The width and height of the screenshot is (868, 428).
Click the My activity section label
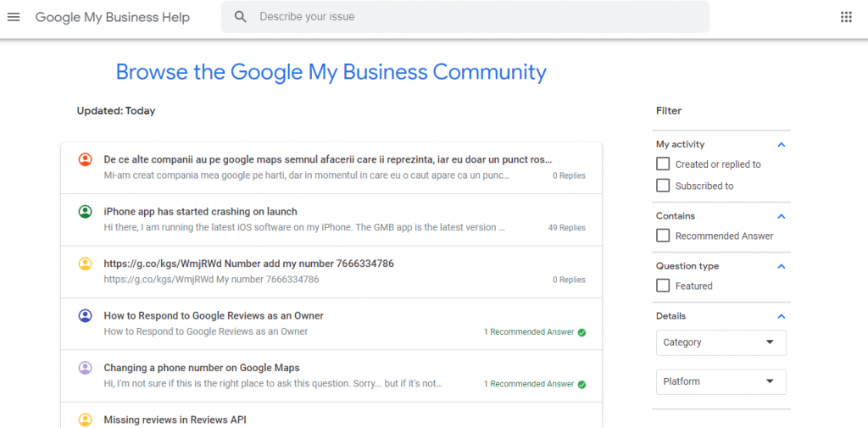pyautogui.click(x=681, y=145)
